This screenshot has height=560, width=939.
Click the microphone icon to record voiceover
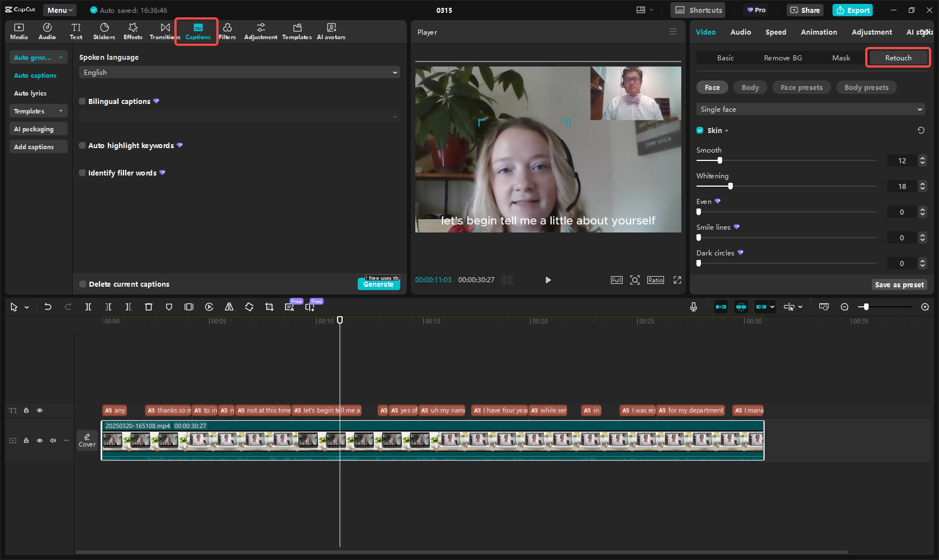click(x=693, y=307)
